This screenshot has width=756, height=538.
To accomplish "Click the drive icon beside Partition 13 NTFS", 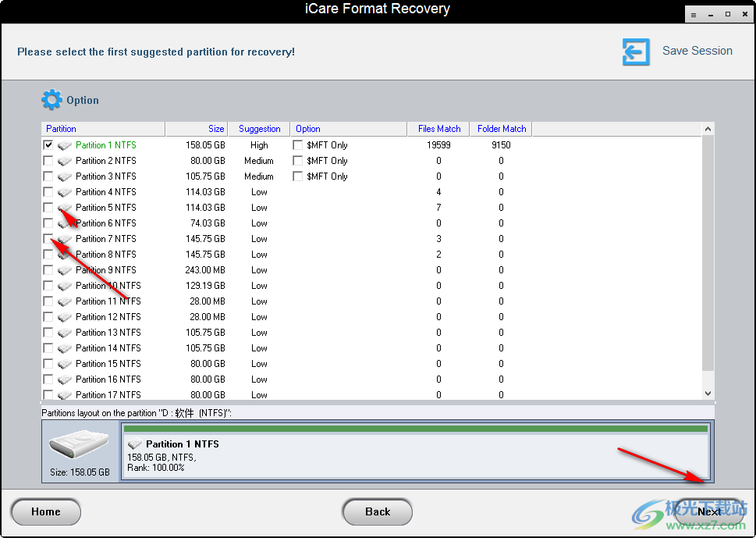I will [65, 333].
